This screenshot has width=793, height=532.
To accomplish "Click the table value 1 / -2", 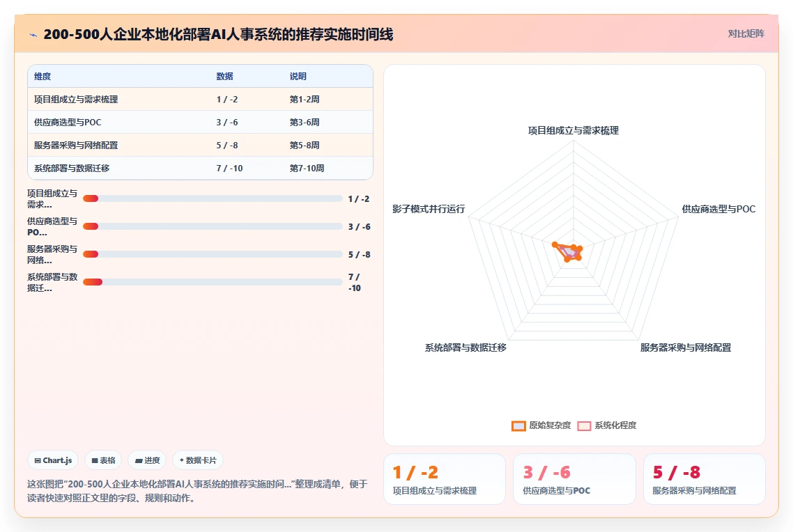I will tap(227, 100).
